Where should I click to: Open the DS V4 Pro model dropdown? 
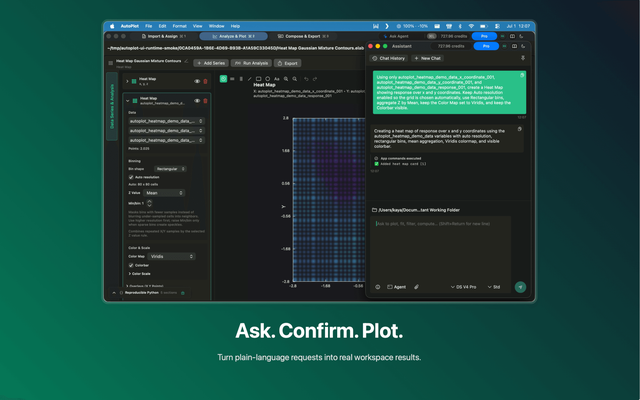463,287
